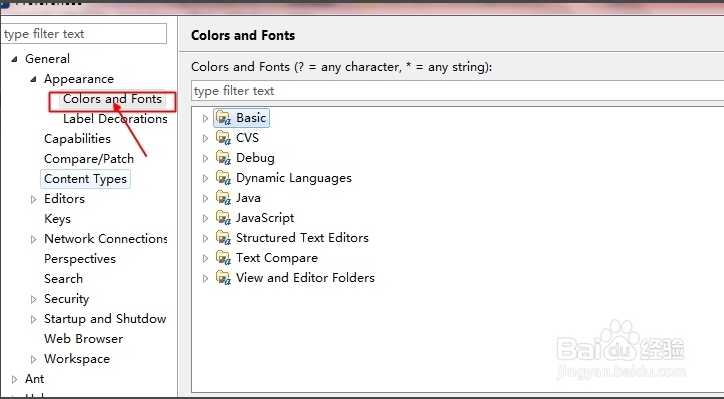Screen dimensions: 724x399
Task: Select Startup and Shutdown preference item
Action: pyautogui.click(x=105, y=319)
